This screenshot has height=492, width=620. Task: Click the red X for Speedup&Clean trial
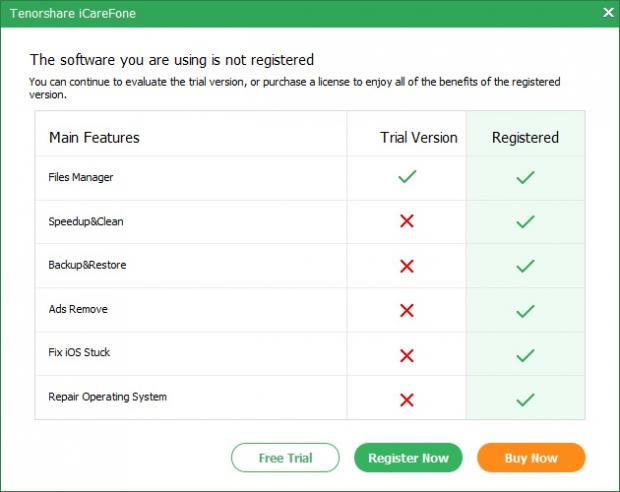click(x=406, y=221)
